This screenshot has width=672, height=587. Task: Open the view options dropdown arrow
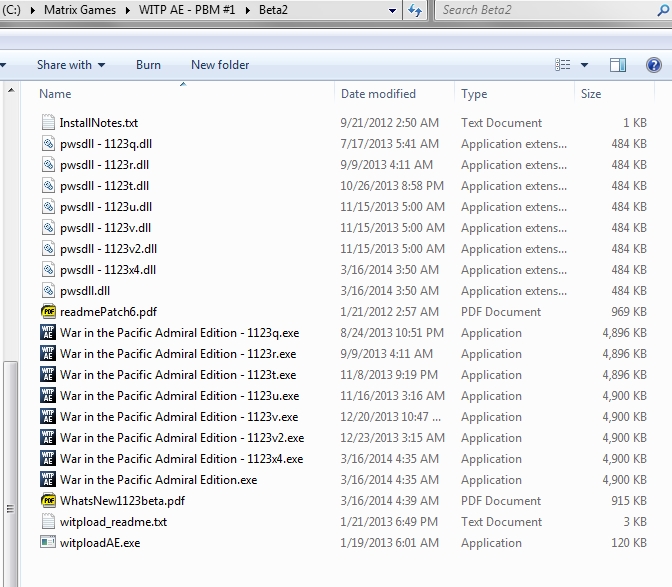[x=584, y=65]
